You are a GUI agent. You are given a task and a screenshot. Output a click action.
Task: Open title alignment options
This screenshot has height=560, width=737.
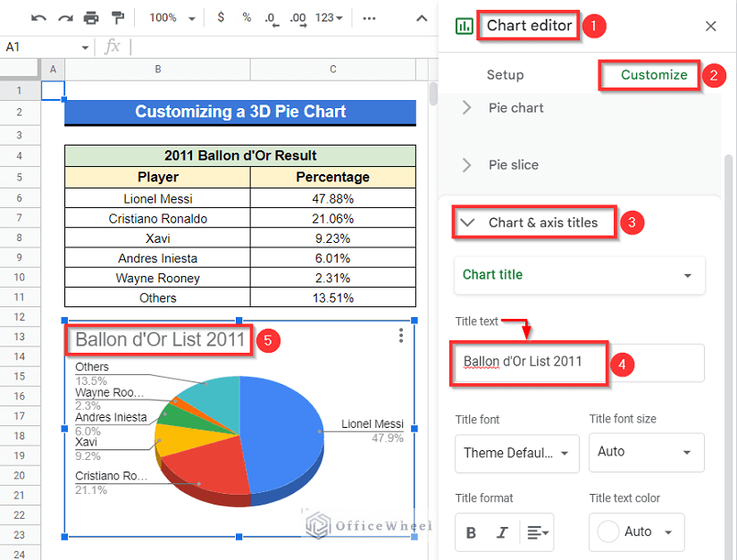538,532
